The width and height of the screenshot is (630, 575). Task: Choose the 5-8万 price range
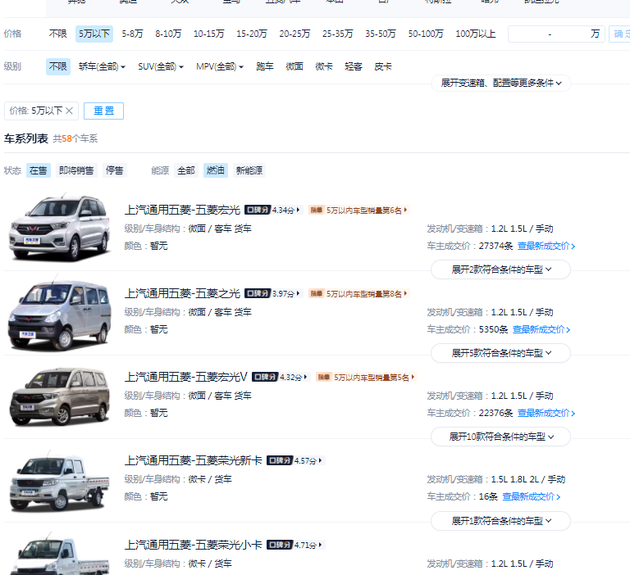(x=133, y=34)
